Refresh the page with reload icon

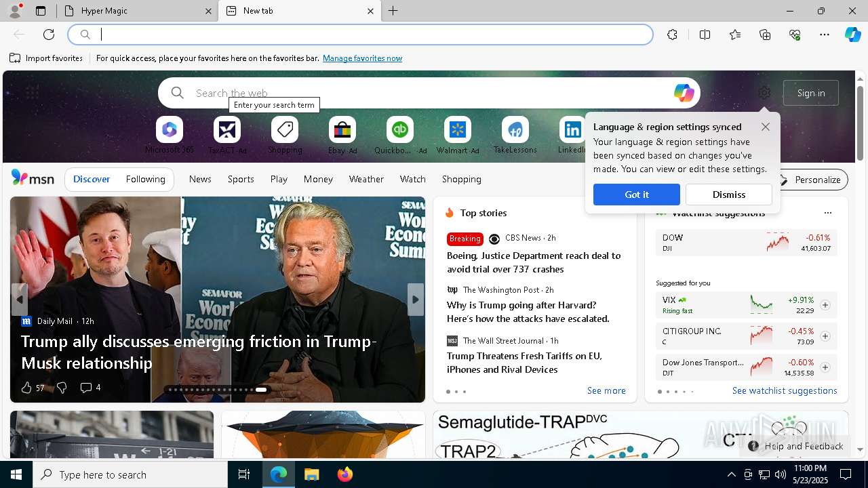(x=49, y=35)
